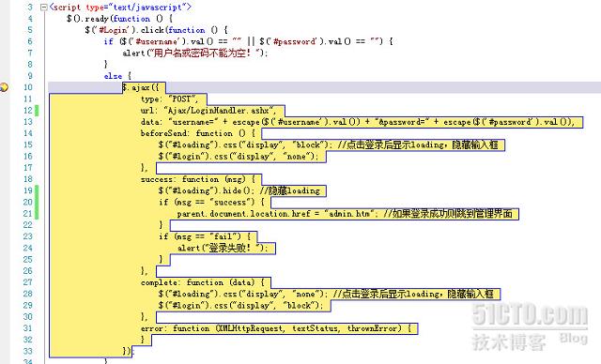
Task: Click the success: function (msg) line
Action: (x=198, y=179)
